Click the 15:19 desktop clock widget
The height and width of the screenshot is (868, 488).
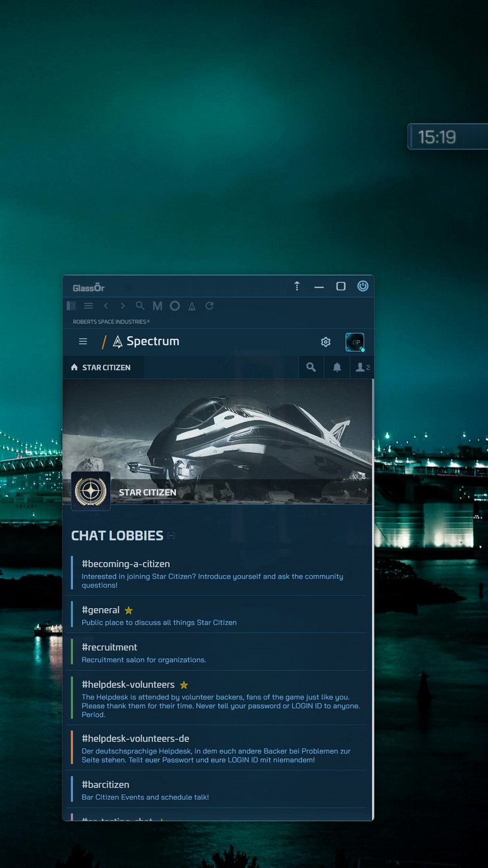pyautogui.click(x=447, y=137)
